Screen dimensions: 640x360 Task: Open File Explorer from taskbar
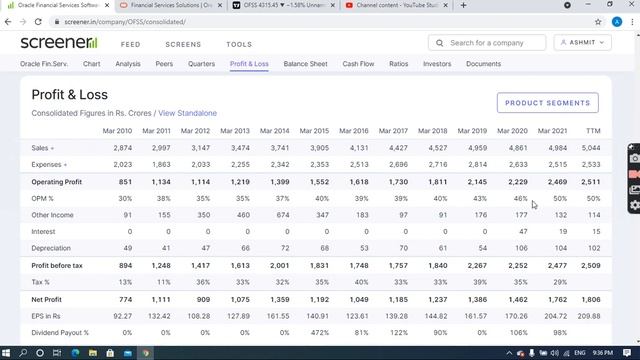pyautogui.click(x=93, y=353)
